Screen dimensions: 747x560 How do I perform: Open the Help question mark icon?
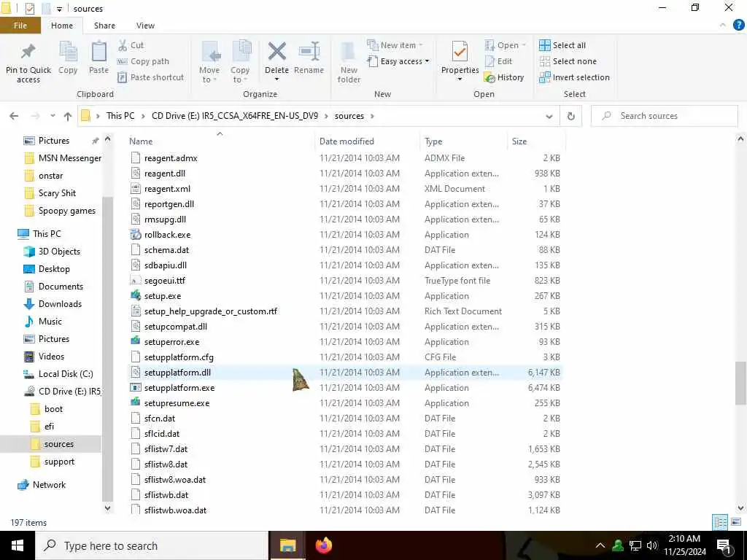[738, 26]
